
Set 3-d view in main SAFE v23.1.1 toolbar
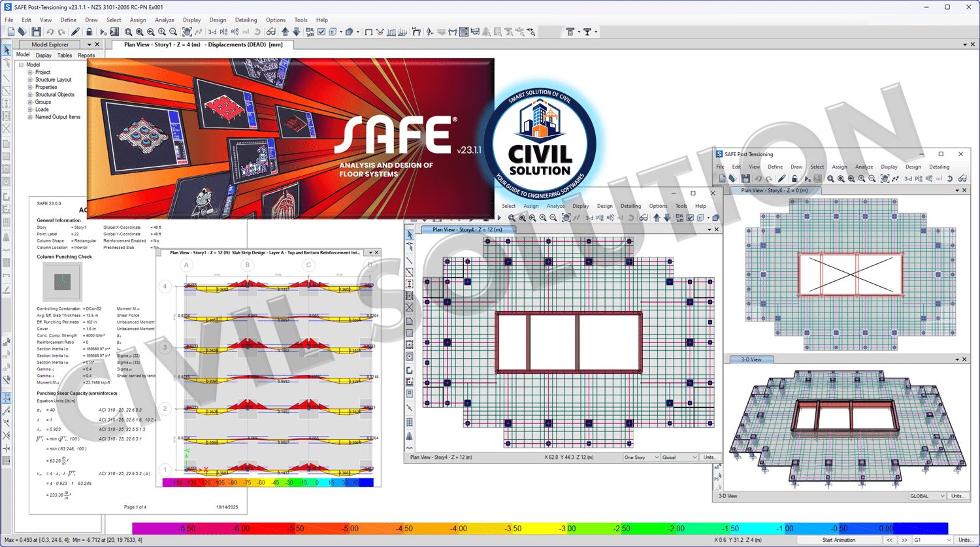[x=212, y=32]
